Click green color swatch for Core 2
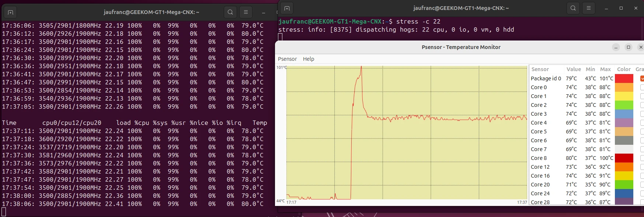The width and height of the screenshot is (644, 217). coord(624,105)
